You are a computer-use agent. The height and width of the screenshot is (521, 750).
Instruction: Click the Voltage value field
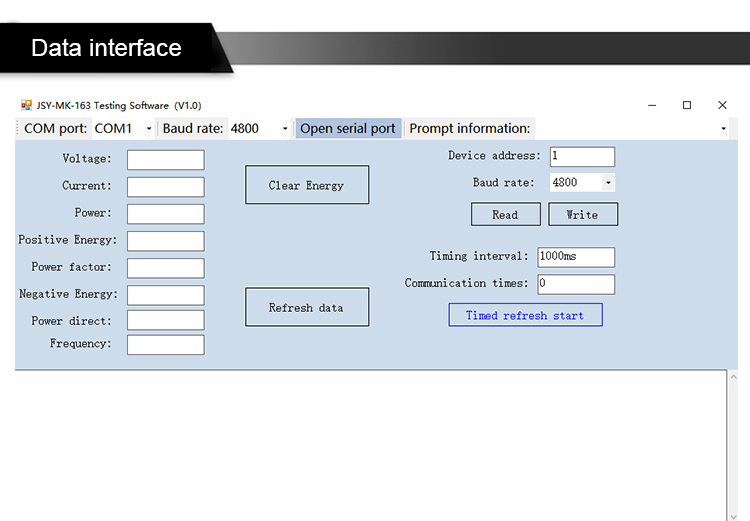(165, 160)
